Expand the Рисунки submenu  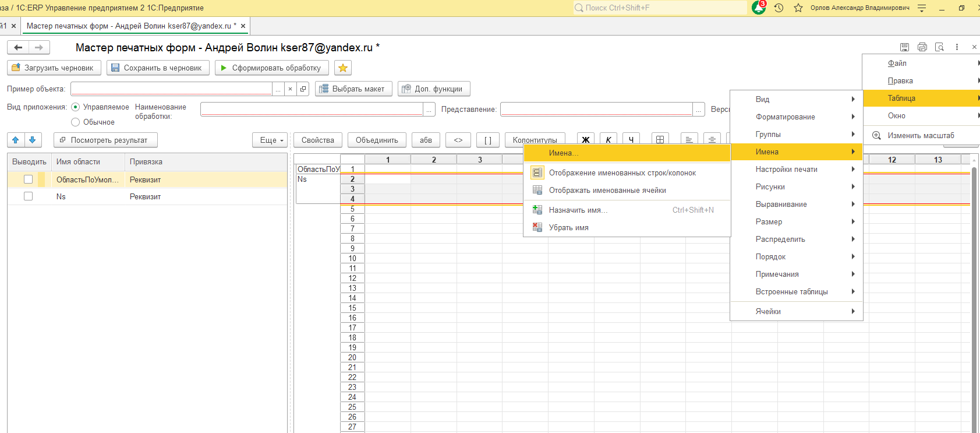(x=796, y=186)
